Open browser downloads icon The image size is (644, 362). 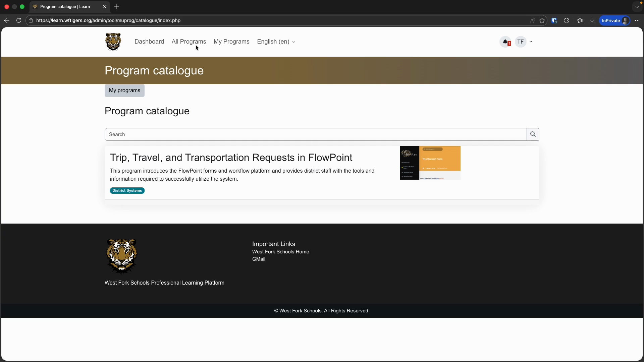tap(592, 20)
